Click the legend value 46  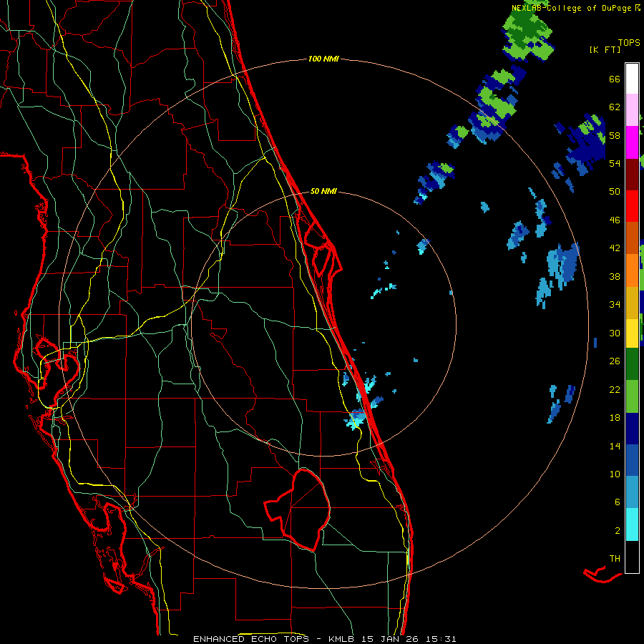(615, 220)
